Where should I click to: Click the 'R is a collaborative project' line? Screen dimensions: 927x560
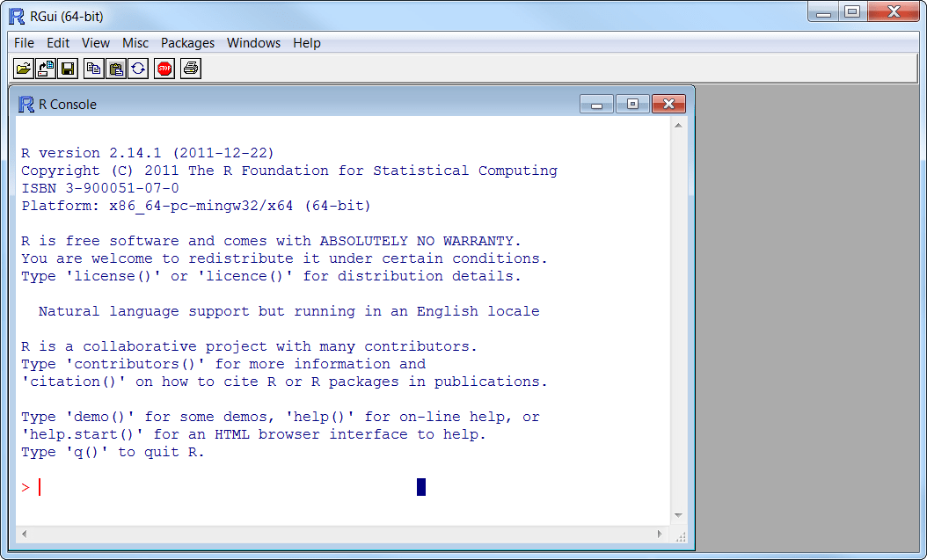pyautogui.click(x=249, y=346)
